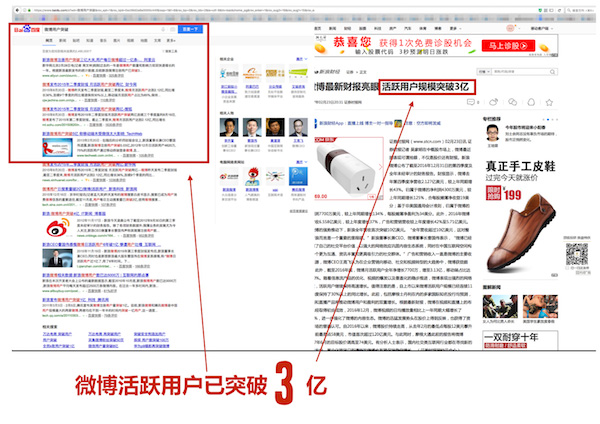Go back with the browser back arrow
The image size is (600, 424).
(x=17, y=10)
